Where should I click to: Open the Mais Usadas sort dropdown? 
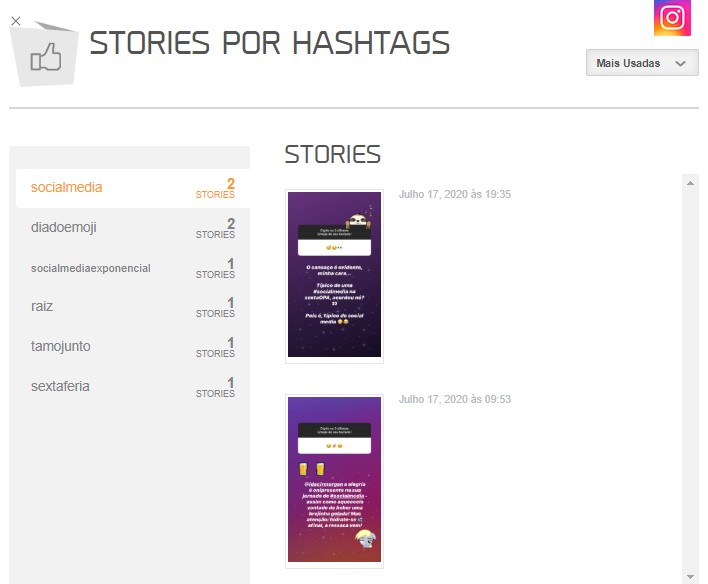tap(642, 63)
